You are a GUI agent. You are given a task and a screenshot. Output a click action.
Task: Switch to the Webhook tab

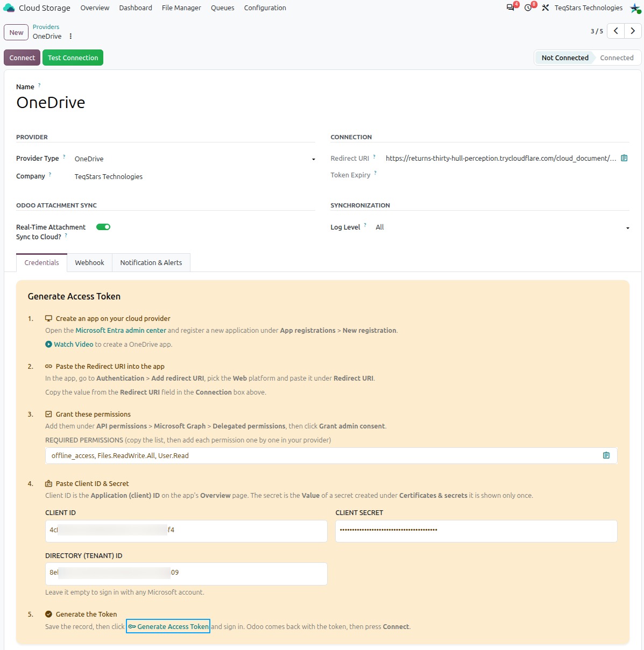click(89, 262)
